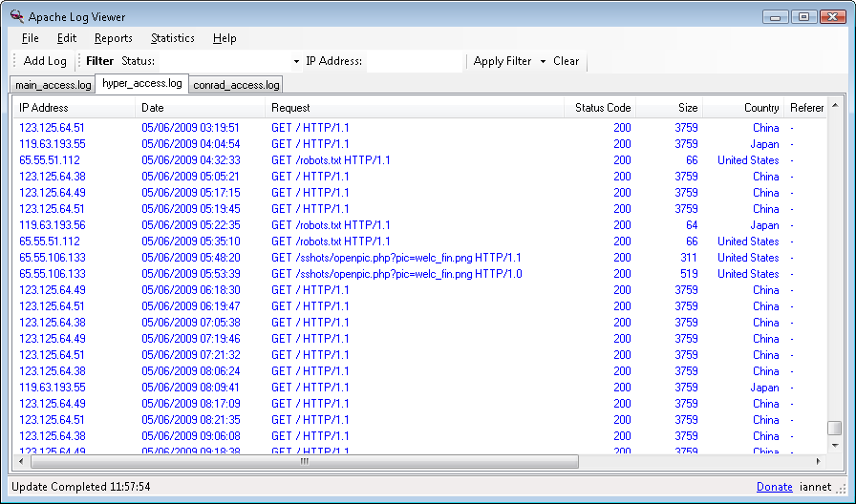The image size is (856, 504).
Task: Click Japan in the 08:09:41 row
Action: [764, 388]
